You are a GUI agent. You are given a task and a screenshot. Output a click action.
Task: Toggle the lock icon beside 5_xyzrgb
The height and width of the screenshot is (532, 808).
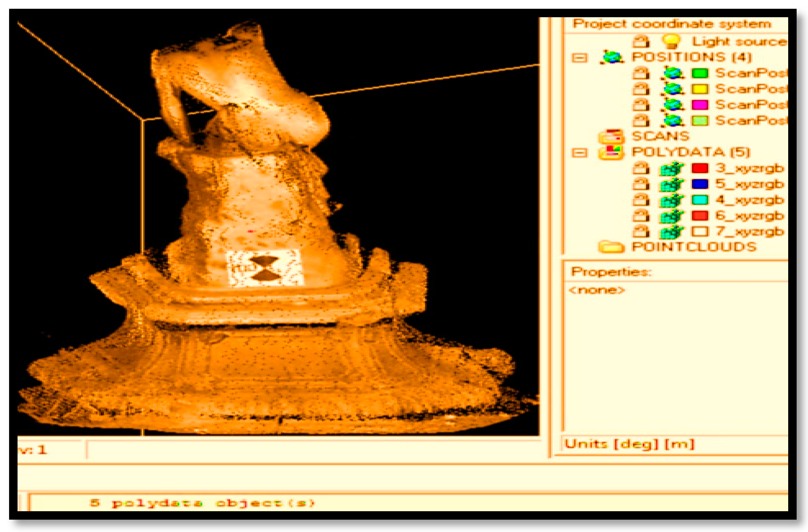[x=641, y=184]
